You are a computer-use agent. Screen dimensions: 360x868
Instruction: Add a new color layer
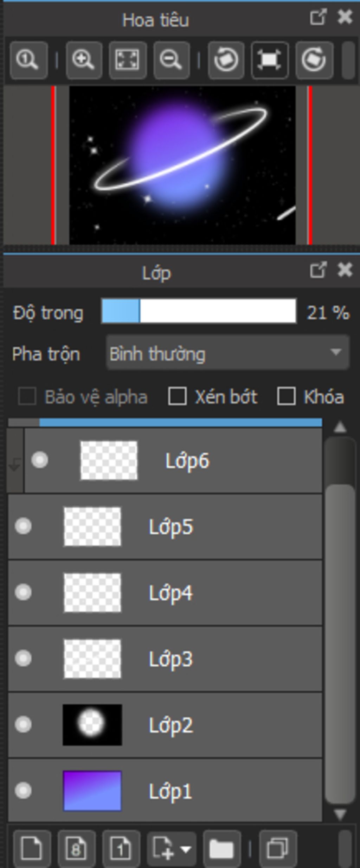(32, 848)
